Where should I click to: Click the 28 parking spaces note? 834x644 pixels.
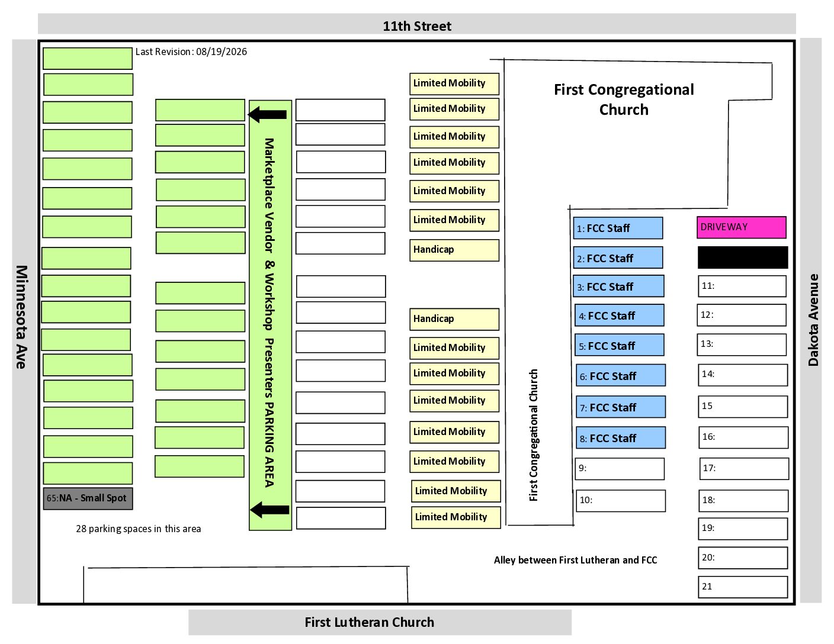(x=138, y=529)
